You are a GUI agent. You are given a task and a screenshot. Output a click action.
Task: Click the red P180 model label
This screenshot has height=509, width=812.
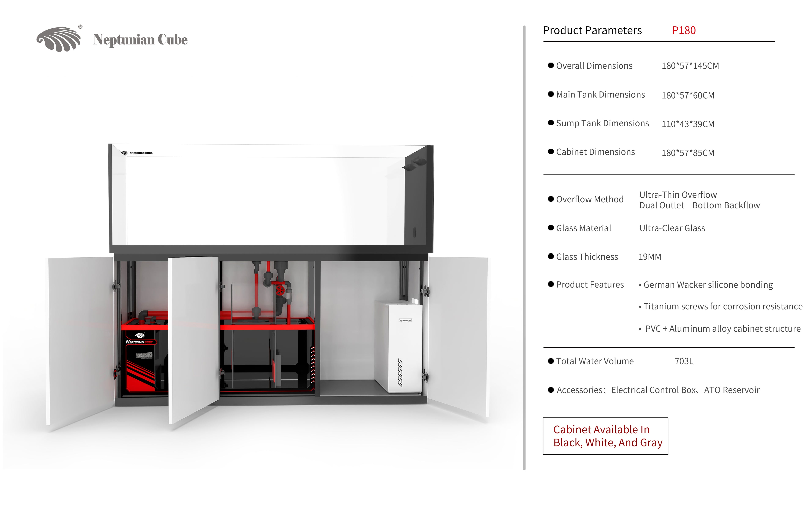click(683, 30)
